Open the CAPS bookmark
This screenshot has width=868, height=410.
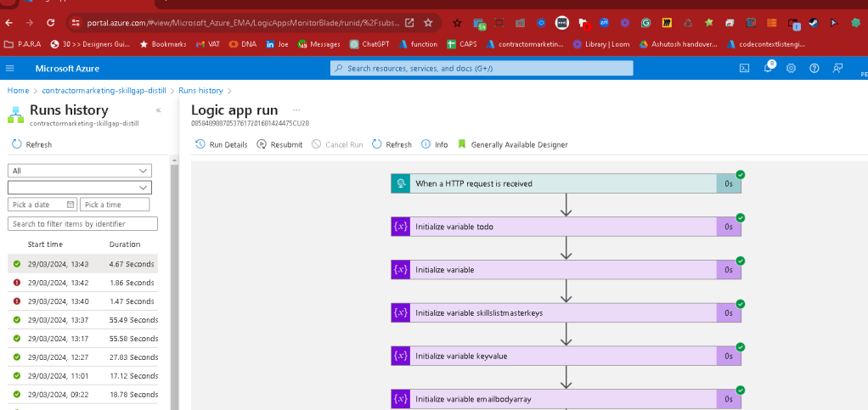click(x=462, y=44)
